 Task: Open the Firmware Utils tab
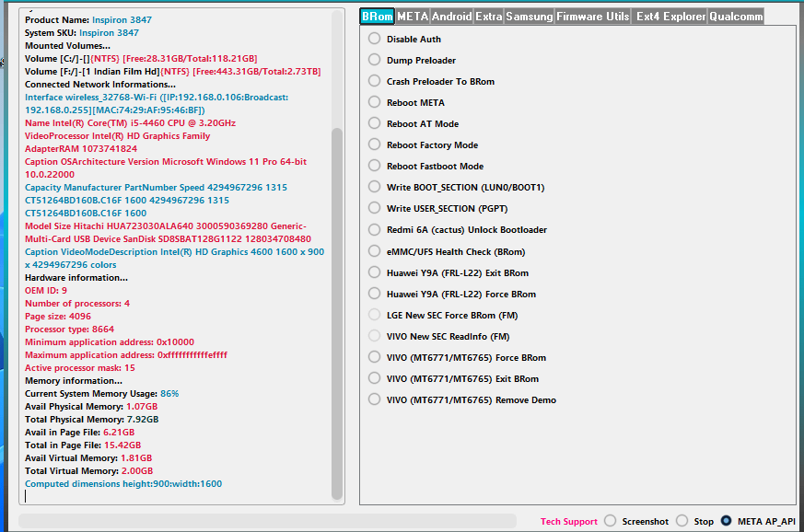593,17
